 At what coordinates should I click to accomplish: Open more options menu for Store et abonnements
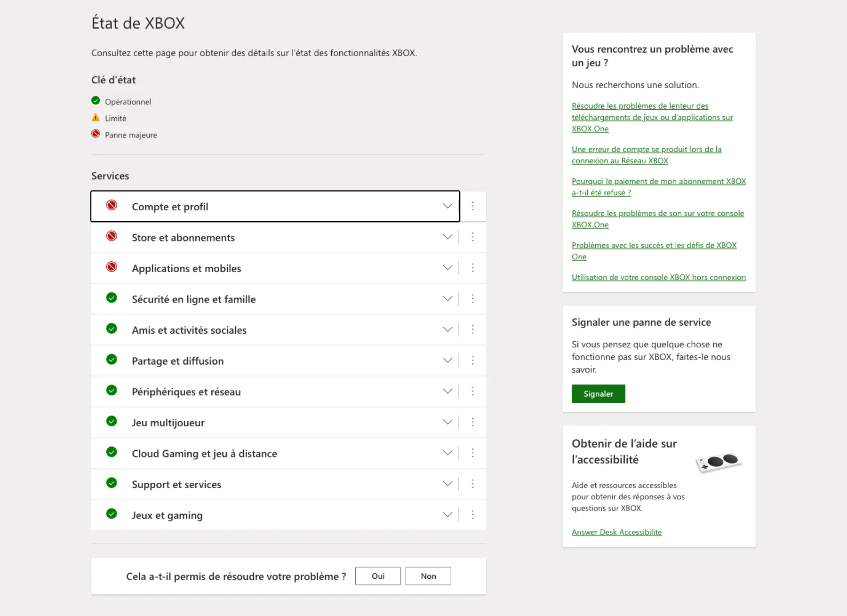pos(473,237)
